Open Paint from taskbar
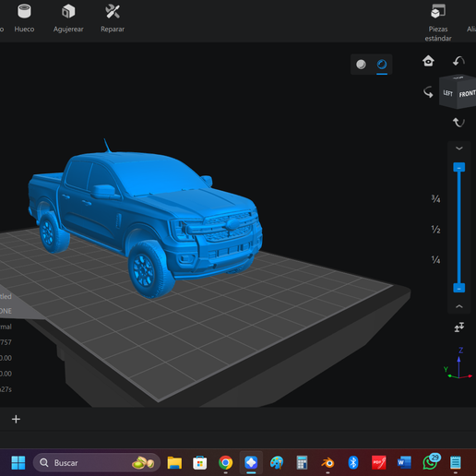Viewport: 476px width, 476px height. (277, 463)
